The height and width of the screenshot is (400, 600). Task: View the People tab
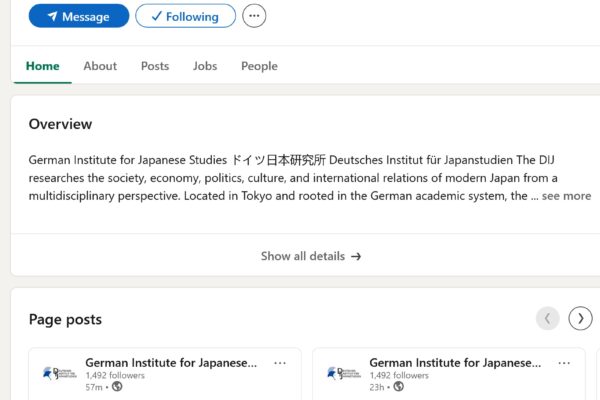click(259, 66)
